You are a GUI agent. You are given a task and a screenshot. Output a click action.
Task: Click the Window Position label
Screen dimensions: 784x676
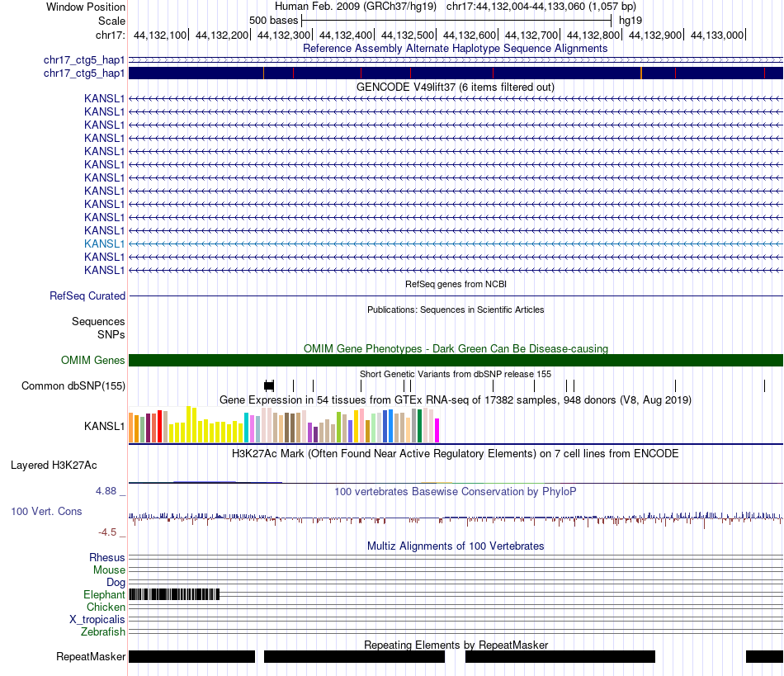point(86,7)
